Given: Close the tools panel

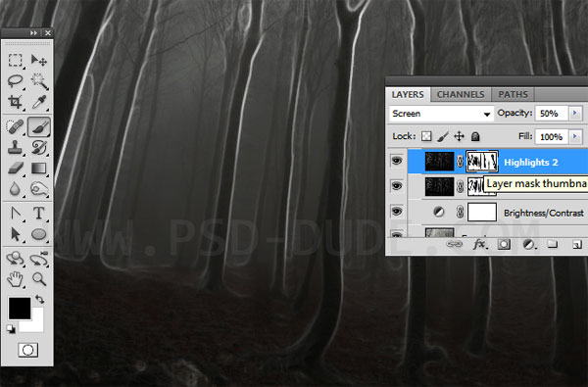Looking at the screenshot, I should pos(48,33).
